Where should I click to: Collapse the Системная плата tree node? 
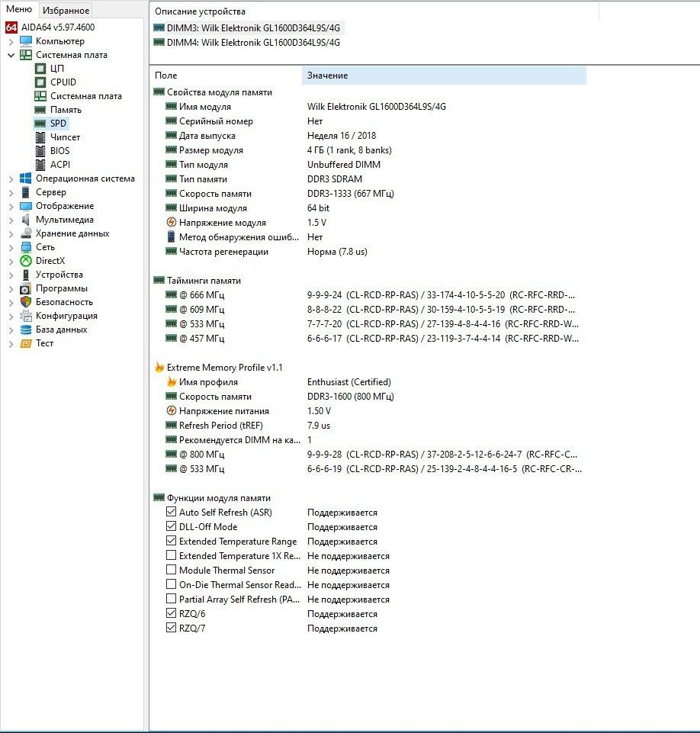point(11,55)
